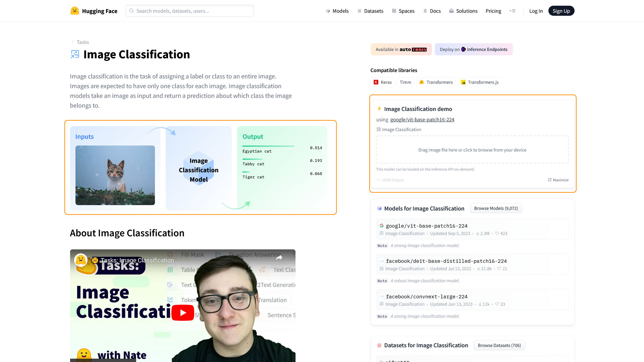Click the JSON Output code icon

[x=378, y=180]
